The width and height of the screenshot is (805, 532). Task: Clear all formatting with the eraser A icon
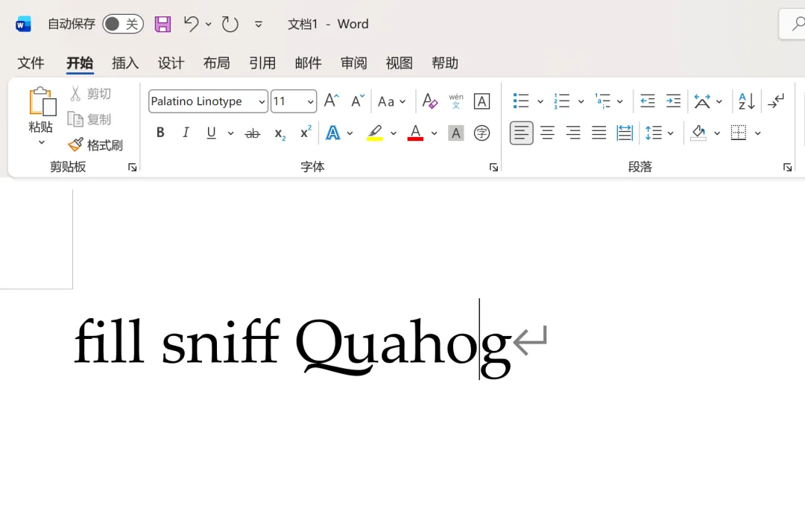pyautogui.click(x=430, y=101)
